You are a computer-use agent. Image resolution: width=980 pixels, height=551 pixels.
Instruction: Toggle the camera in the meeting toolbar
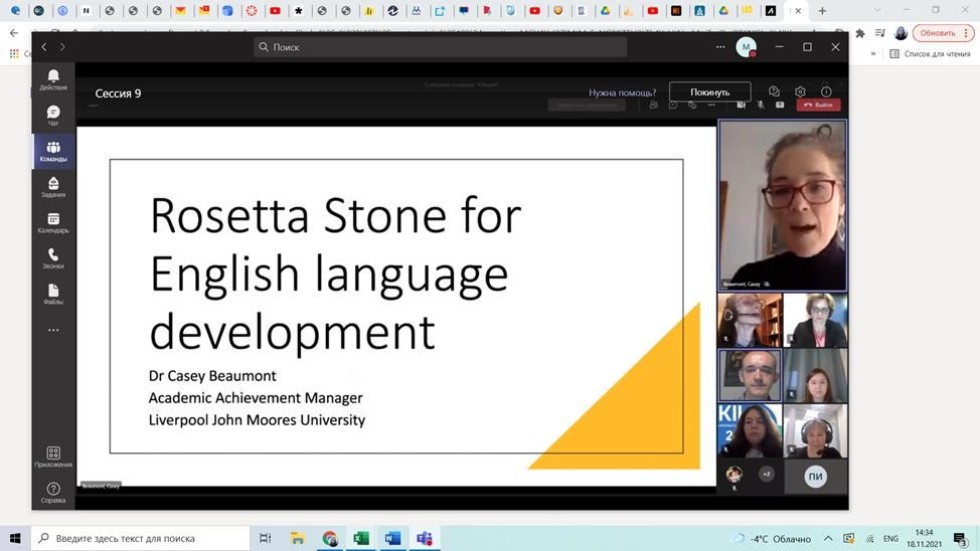741,105
